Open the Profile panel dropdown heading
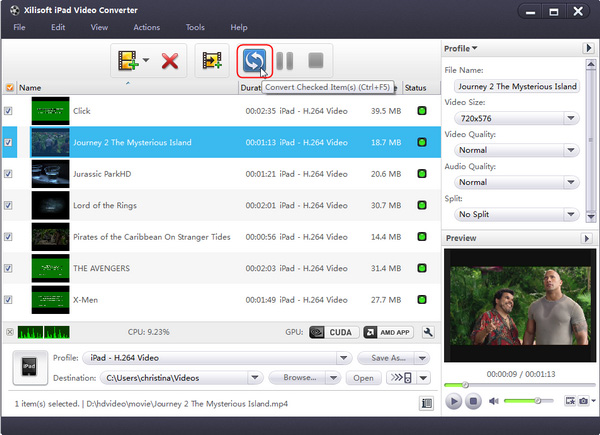The width and height of the screenshot is (600, 435). click(x=460, y=49)
